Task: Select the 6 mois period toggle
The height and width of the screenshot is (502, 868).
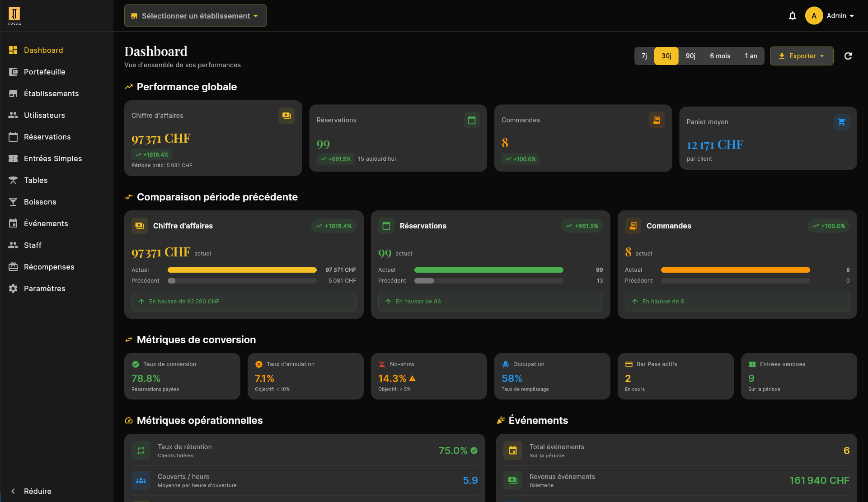Action: 720,56
